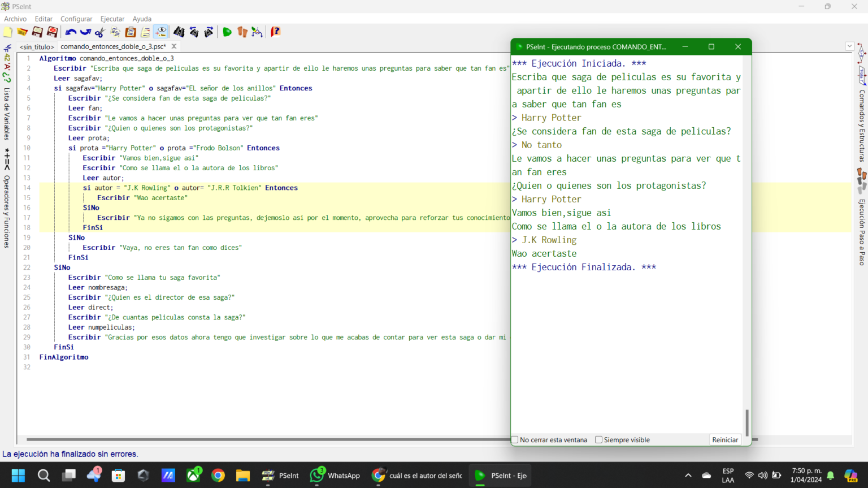
Task: Start step-by-step execution with footprints icon
Action: [x=242, y=32]
